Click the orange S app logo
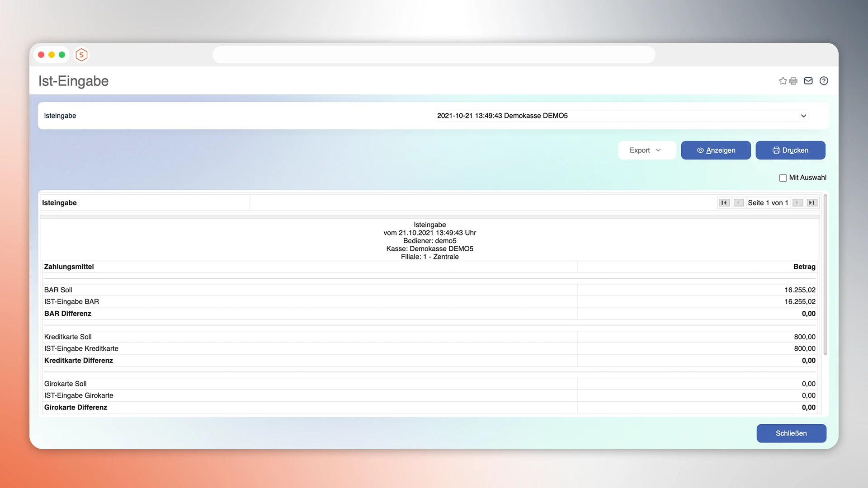The image size is (868, 488). (81, 55)
